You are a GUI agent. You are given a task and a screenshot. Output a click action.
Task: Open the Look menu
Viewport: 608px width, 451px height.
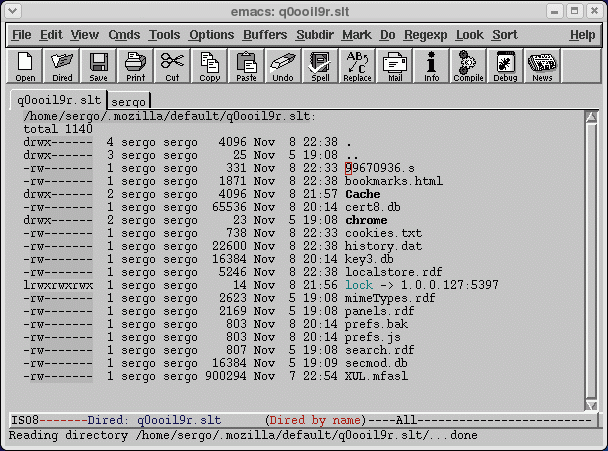(x=470, y=35)
